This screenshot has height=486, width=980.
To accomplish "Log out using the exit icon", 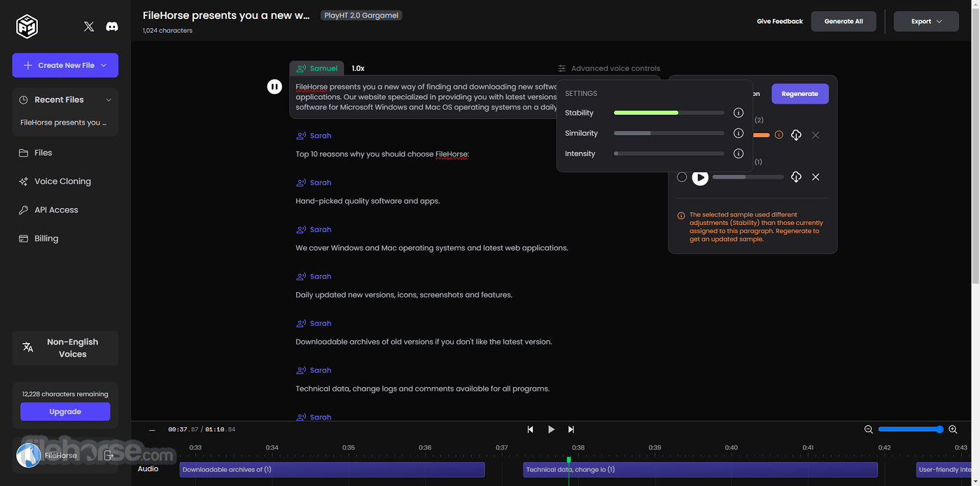I will 108,455.
